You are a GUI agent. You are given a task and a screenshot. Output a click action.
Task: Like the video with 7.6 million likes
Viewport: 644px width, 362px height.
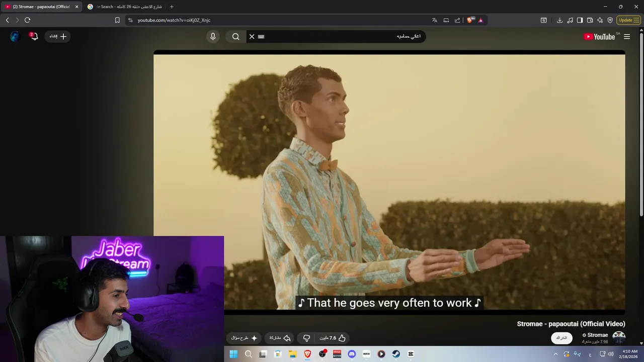click(x=333, y=338)
